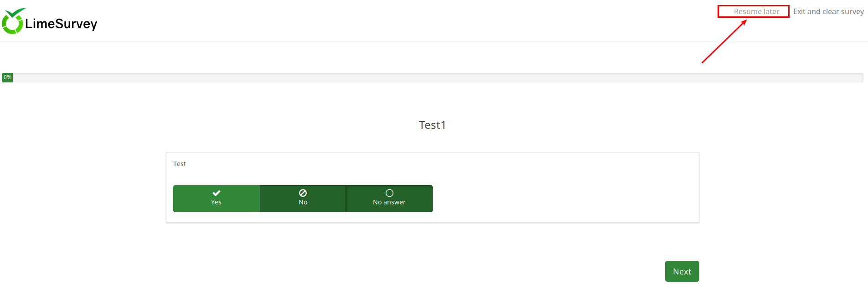Screen dimensions: 868x305
Task: Click the ban icon on the No option
Action: click(x=303, y=193)
